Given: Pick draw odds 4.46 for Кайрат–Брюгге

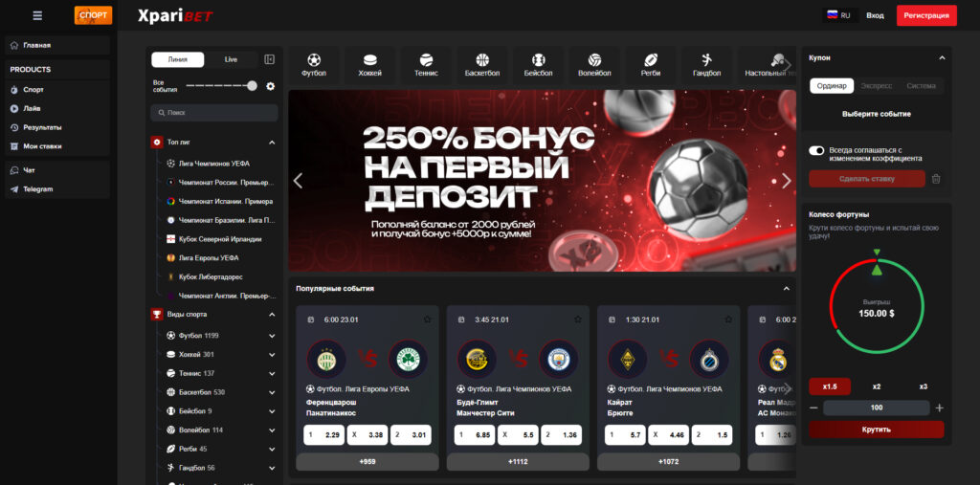Looking at the screenshot, I should coord(668,435).
